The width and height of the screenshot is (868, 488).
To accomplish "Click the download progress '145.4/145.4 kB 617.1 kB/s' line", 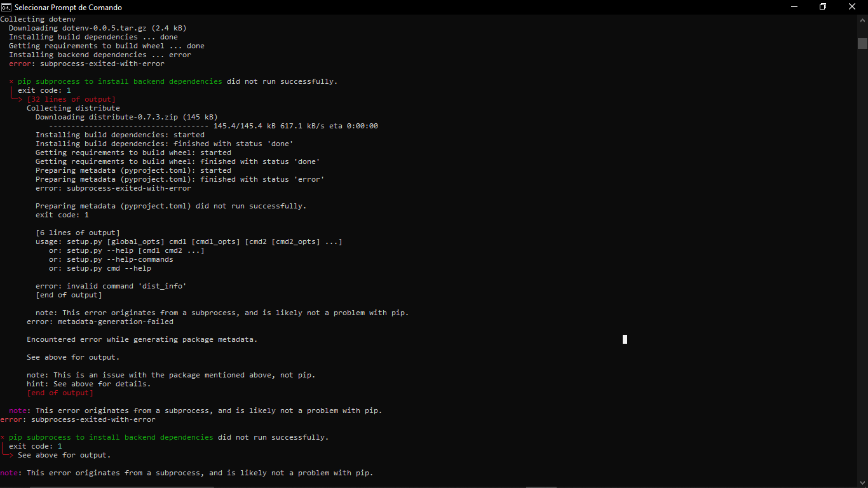I will click(x=214, y=126).
